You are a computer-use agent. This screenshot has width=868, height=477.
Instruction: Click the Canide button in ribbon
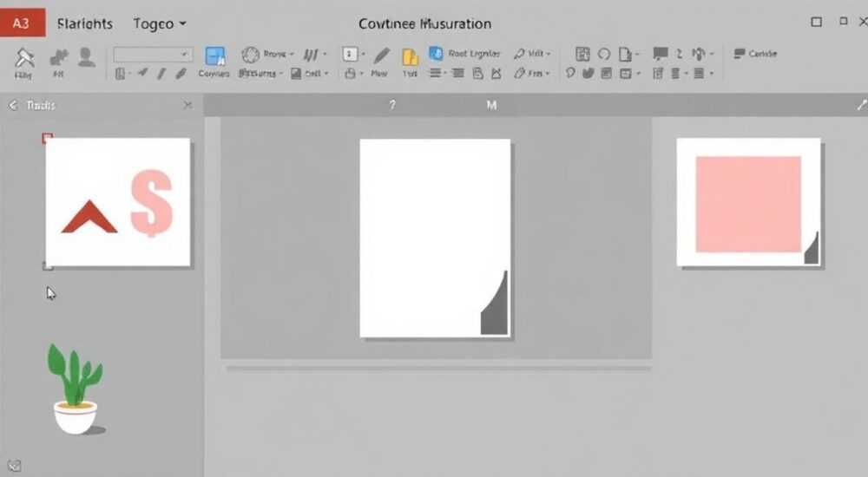point(755,54)
